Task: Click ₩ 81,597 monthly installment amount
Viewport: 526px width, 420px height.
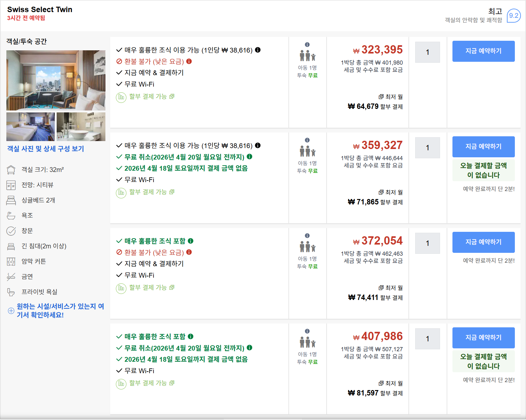Action: click(363, 393)
